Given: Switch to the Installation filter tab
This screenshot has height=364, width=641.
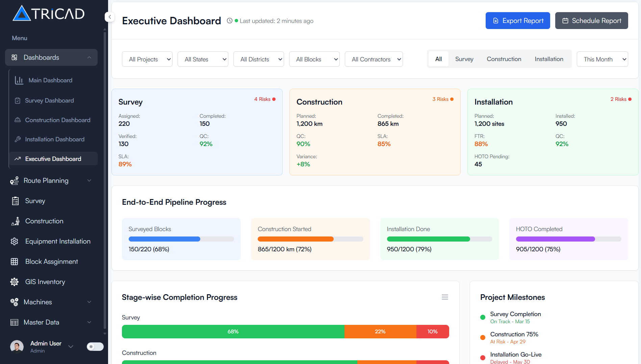Looking at the screenshot, I should point(549,59).
